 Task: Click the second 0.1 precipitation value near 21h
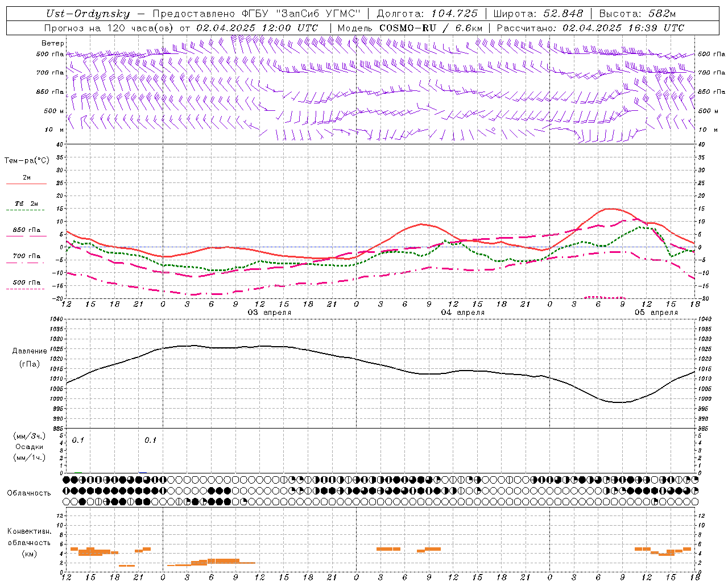(x=150, y=440)
